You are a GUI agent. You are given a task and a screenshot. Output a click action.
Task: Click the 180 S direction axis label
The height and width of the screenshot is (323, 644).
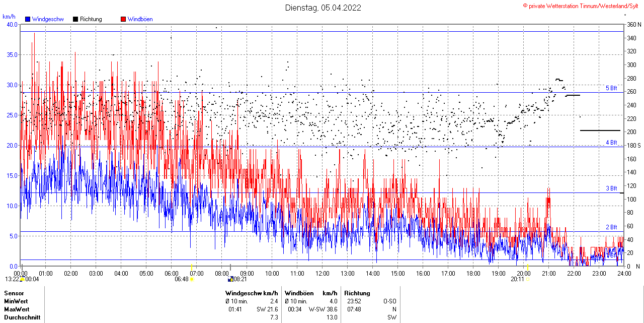tap(633, 145)
